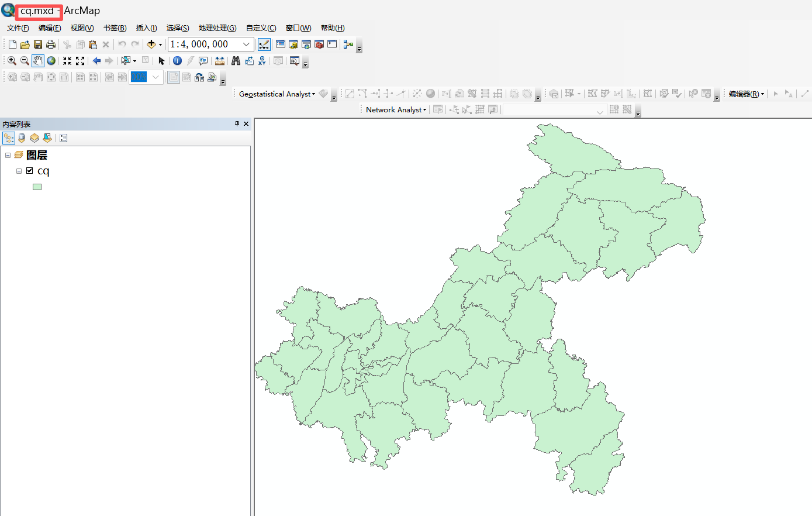Open the 地理处理(G) menu
Image resolution: width=812 pixels, height=516 pixels.
click(x=217, y=28)
